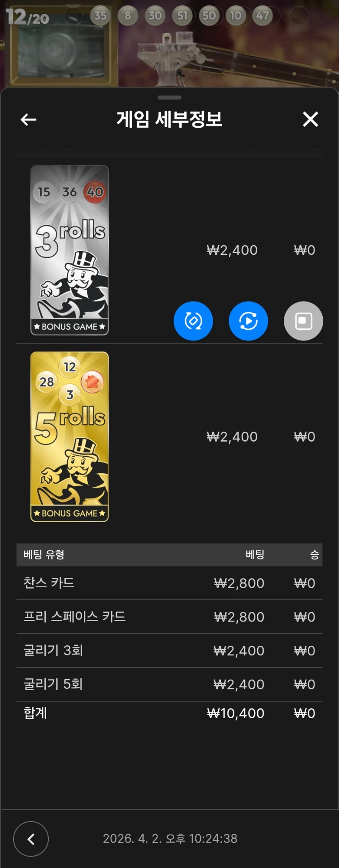Screen dimensions: 339x868
Task: Go back using the top-left arrow
Action: point(28,120)
